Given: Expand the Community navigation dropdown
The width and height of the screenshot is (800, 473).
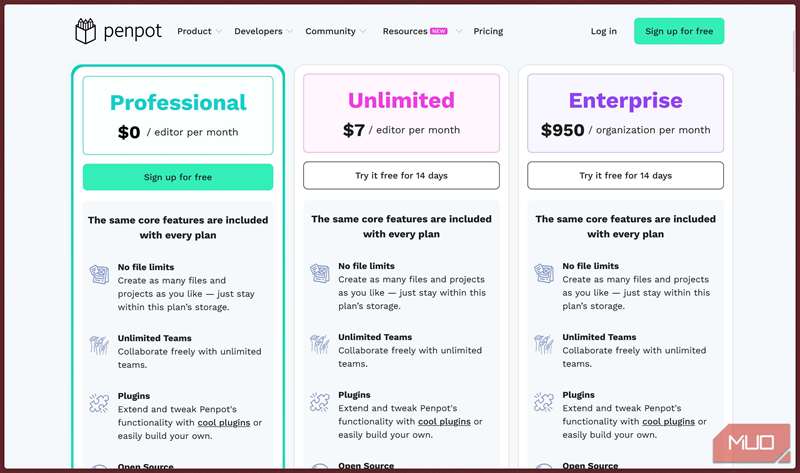Looking at the screenshot, I should tap(335, 31).
